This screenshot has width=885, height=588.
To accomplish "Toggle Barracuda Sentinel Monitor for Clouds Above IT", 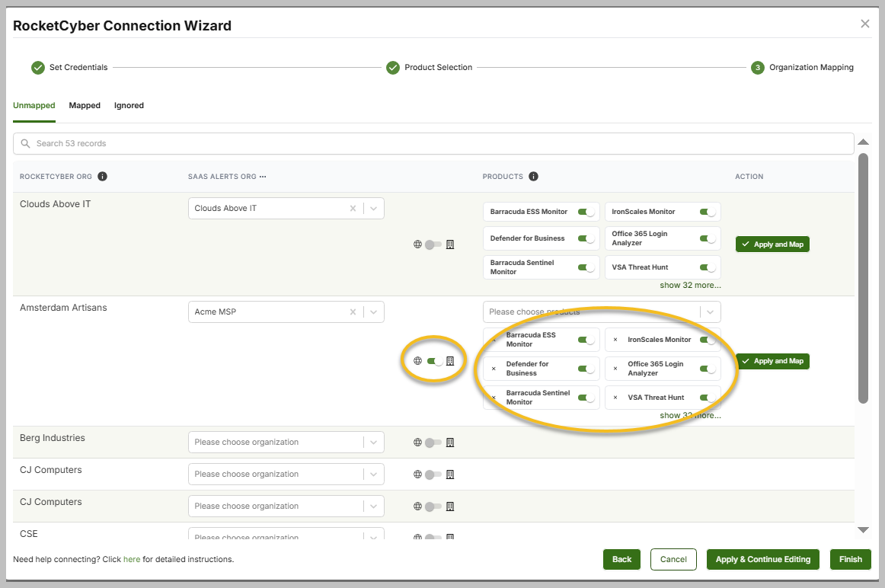I will [x=586, y=267].
